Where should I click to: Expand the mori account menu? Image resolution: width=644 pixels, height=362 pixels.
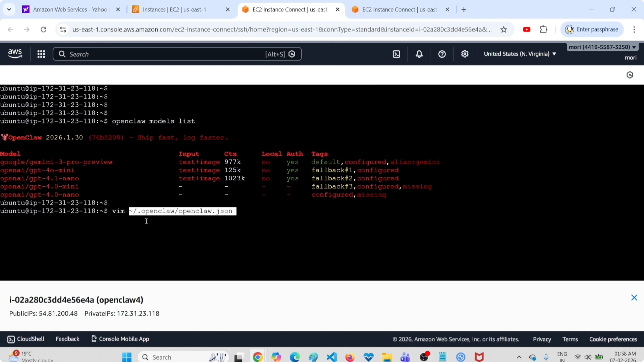point(602,47)
